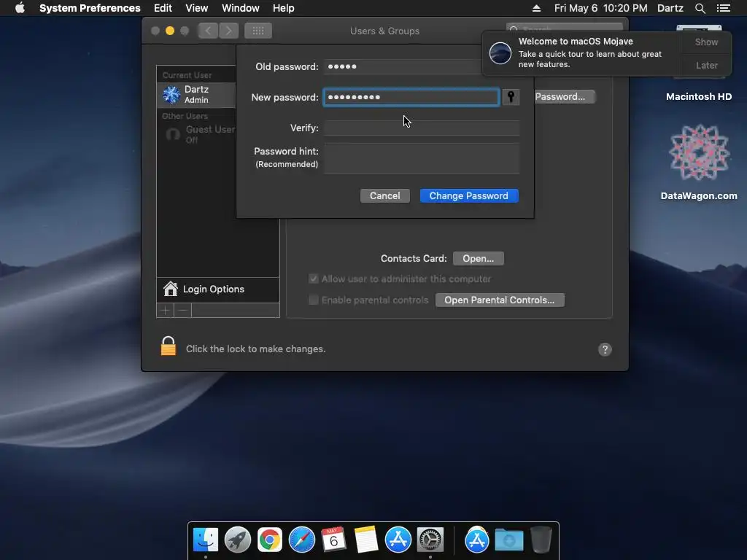The image size is (747, 560).
Task: Click the Welcome to macOS Mojave notification
Action: coord(581,52)
